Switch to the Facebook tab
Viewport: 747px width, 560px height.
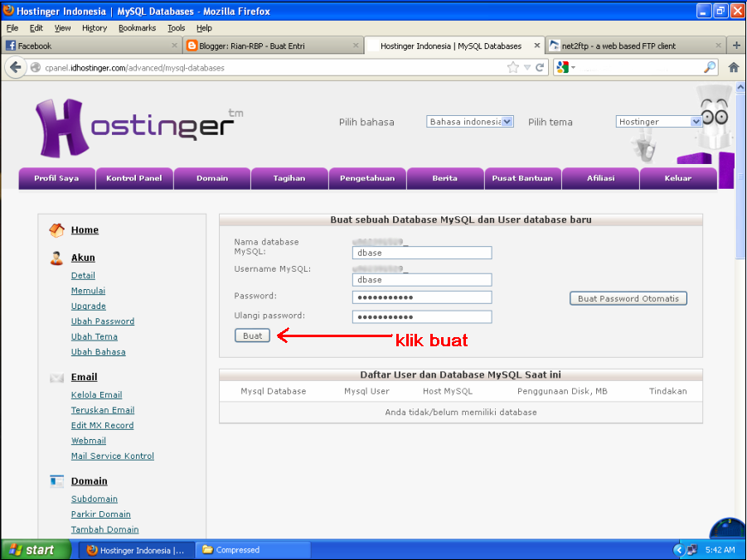coord(90,46)
